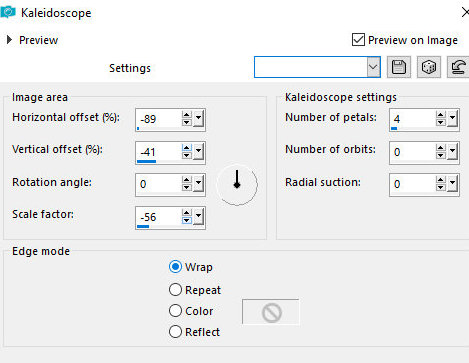Choose the Color edge mode radio button
Viewport: 469px width, 363px height.
175,311
